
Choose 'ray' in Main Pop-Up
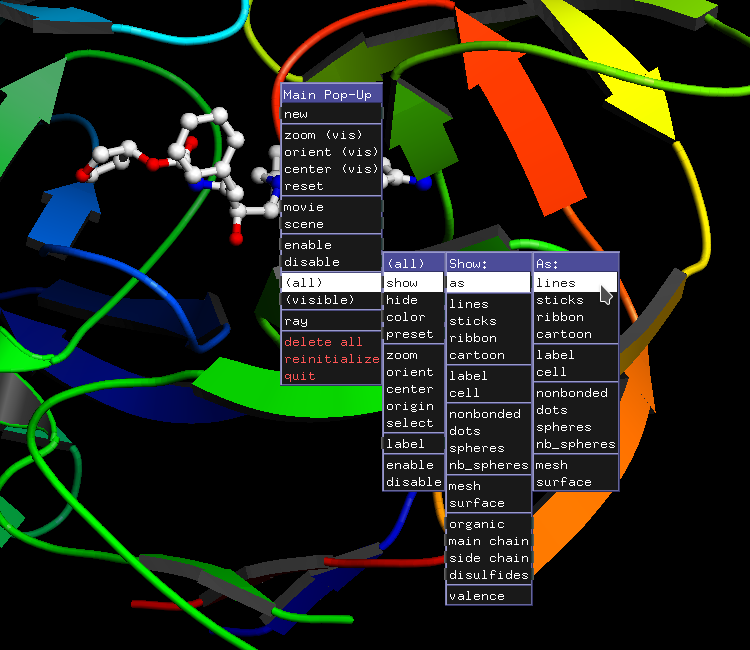(331, 321)
